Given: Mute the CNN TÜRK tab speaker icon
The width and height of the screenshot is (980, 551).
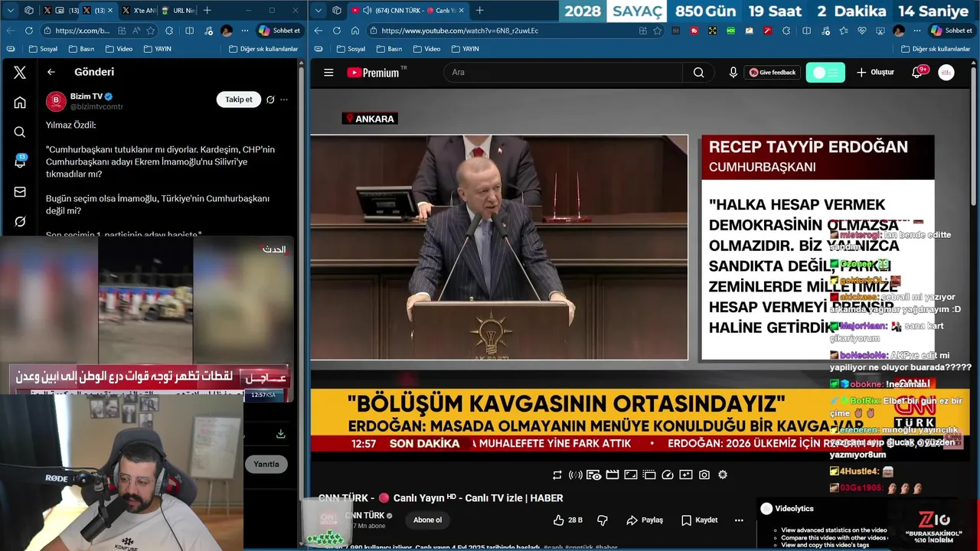Looking at the screenshot, I should (x=367, y=10).
